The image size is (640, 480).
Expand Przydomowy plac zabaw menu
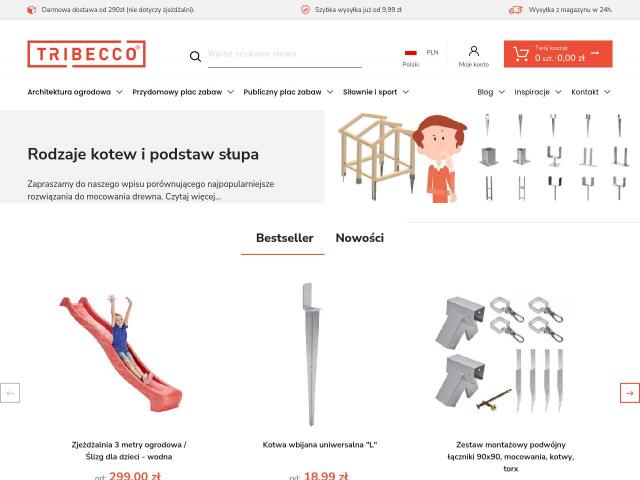(183, 92)
